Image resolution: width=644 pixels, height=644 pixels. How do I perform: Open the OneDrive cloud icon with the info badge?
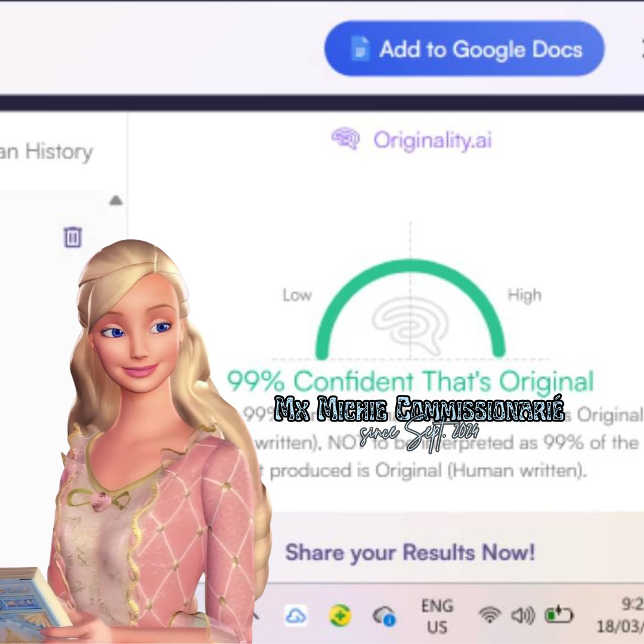385,616
